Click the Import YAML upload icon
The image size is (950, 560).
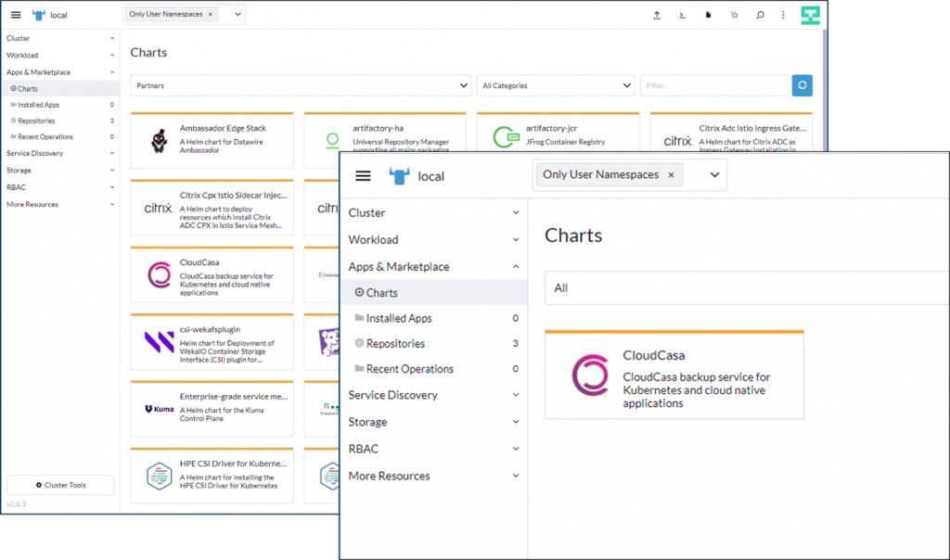click(657, 15)
